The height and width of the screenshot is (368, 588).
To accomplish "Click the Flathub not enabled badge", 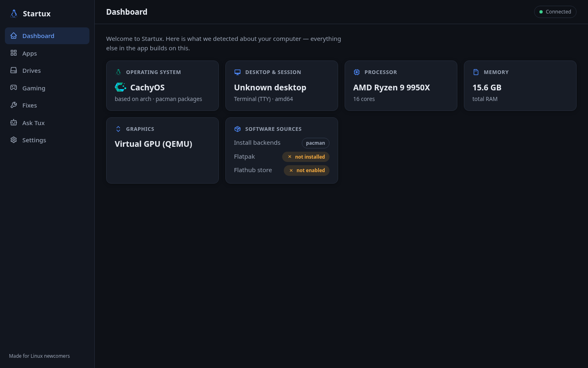I will click(307, 170).
